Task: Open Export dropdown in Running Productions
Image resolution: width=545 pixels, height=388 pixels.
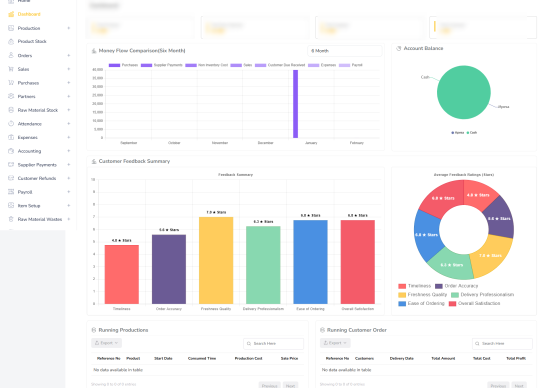Action: tap(106, 343)
